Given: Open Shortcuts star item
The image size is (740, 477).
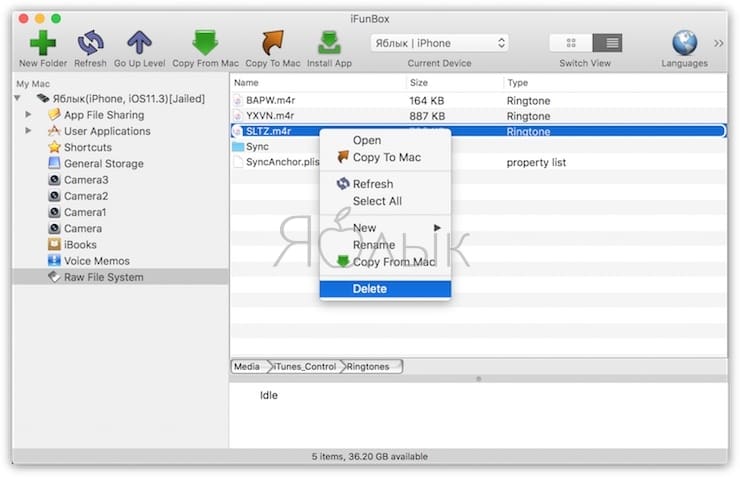Looking at the screenshot, I should pyautogui.click(x=88, y=147).
